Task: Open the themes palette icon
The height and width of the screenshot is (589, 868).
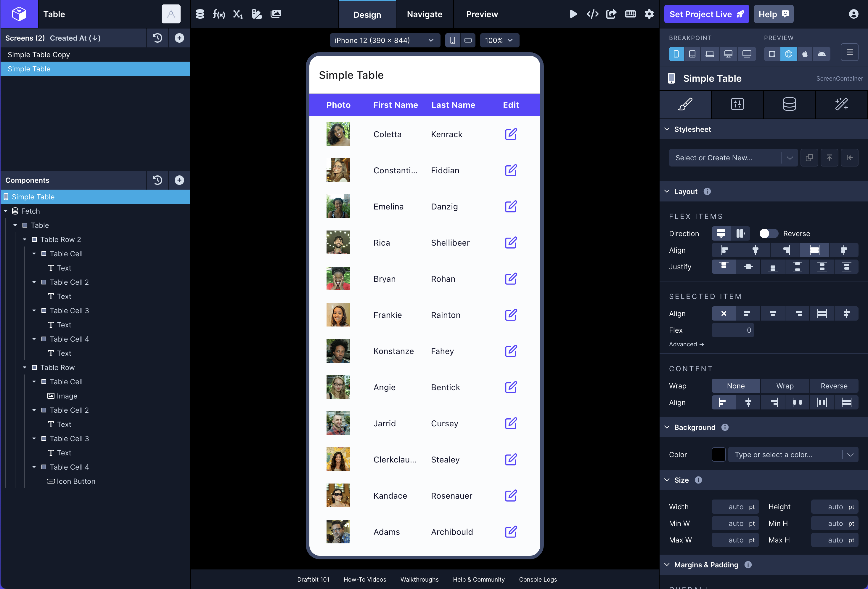Action: click(x=257, y=14)
